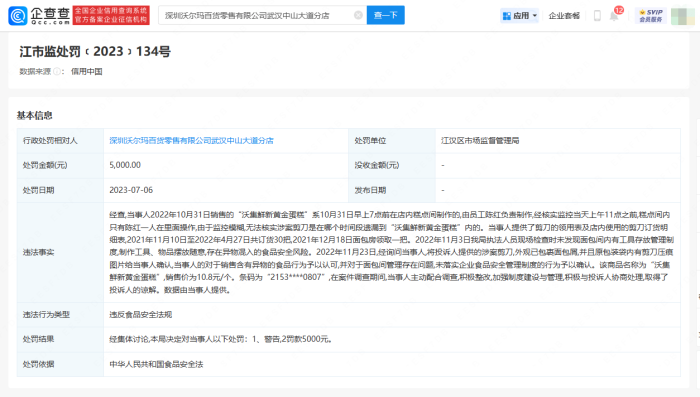Open the SVIP member service badge

coord(650,16)
